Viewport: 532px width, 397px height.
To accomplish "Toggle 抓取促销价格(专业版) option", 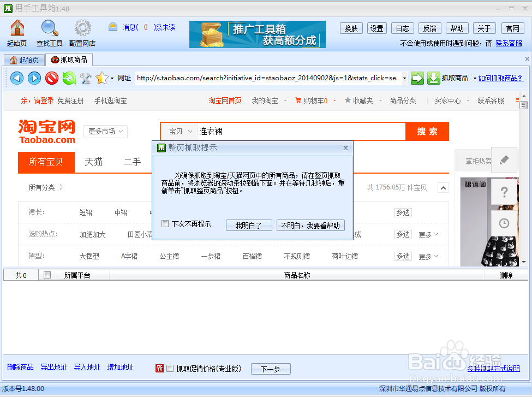I will coord(170,368).
